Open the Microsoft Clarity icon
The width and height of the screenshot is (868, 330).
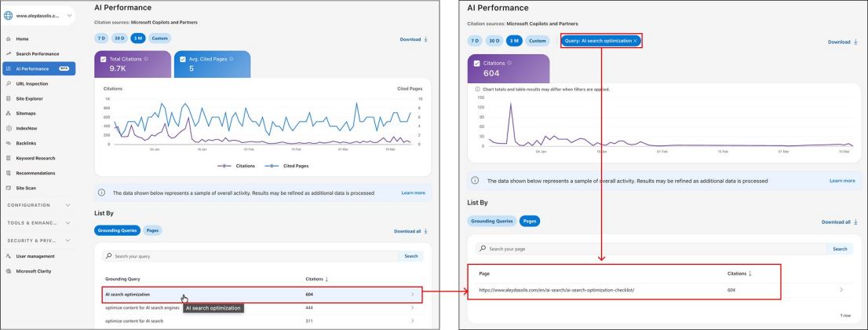click(x=9, y=271)
